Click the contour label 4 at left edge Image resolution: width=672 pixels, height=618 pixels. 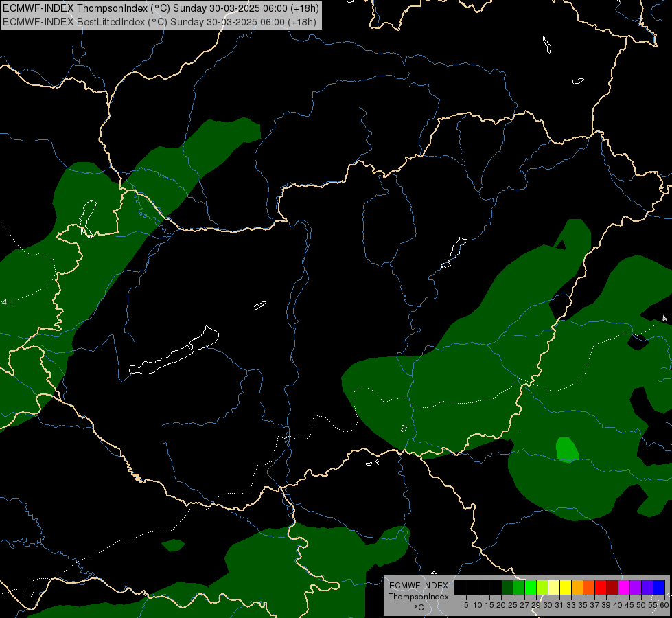(x=4, y=302)
